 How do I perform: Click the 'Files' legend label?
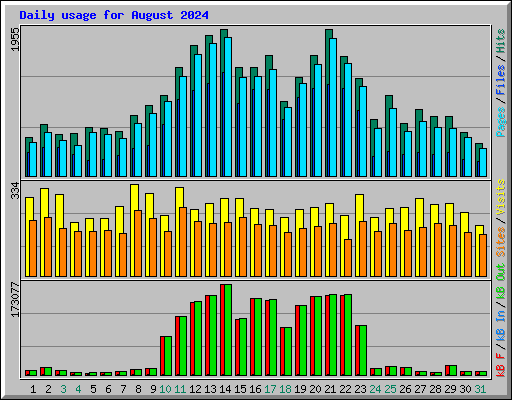point(501,80)
